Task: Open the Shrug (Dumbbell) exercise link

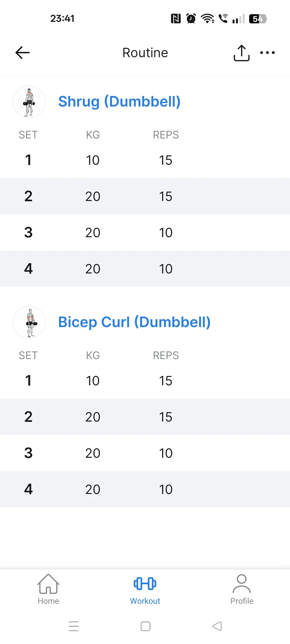Action: click(119, 102)
